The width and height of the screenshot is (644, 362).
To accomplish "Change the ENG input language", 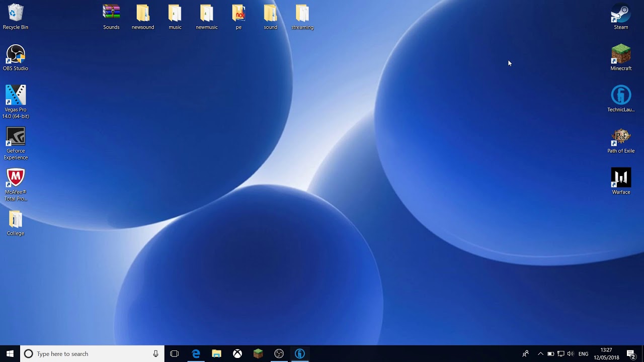I will [584, 354].
